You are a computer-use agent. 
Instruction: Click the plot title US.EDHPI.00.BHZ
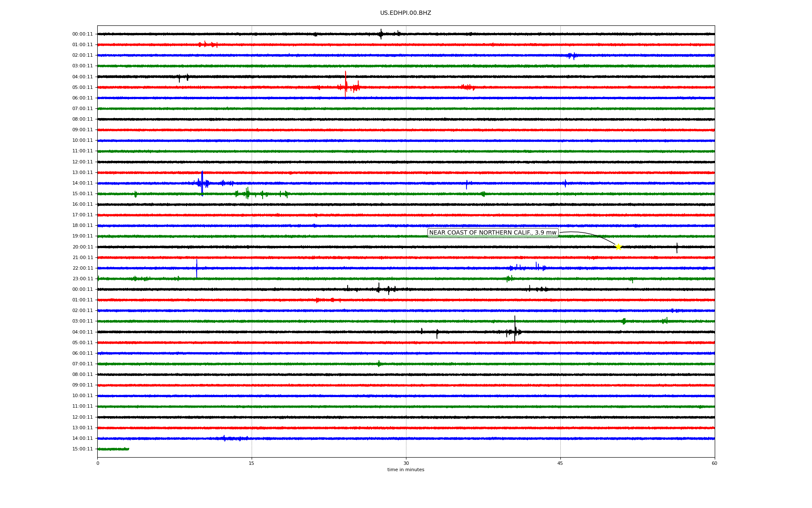406,13
